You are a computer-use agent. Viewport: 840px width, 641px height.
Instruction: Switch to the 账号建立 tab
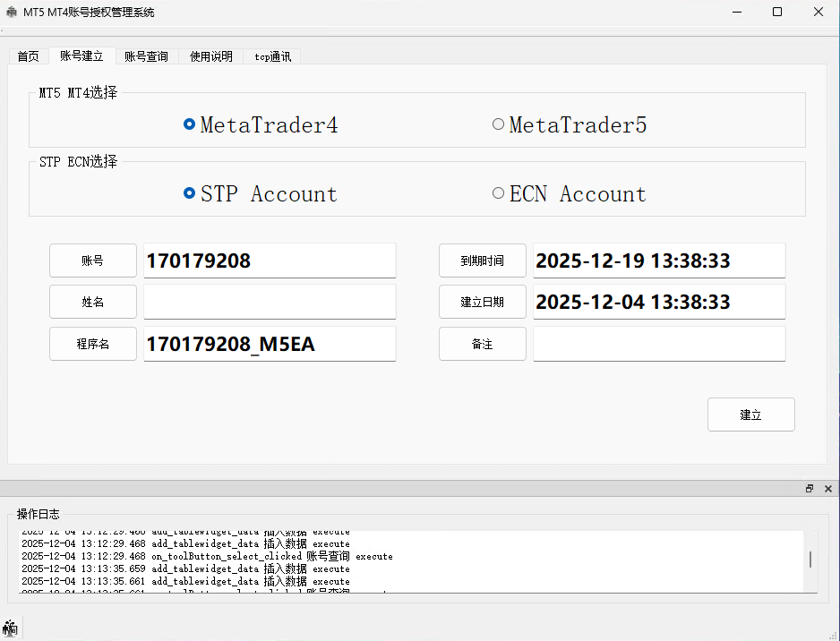(82, 56)
